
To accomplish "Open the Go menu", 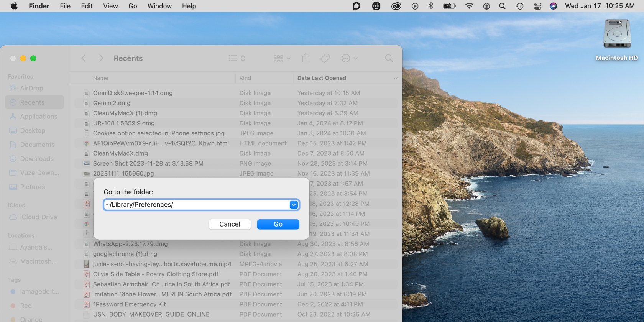I will coord(133,6).
